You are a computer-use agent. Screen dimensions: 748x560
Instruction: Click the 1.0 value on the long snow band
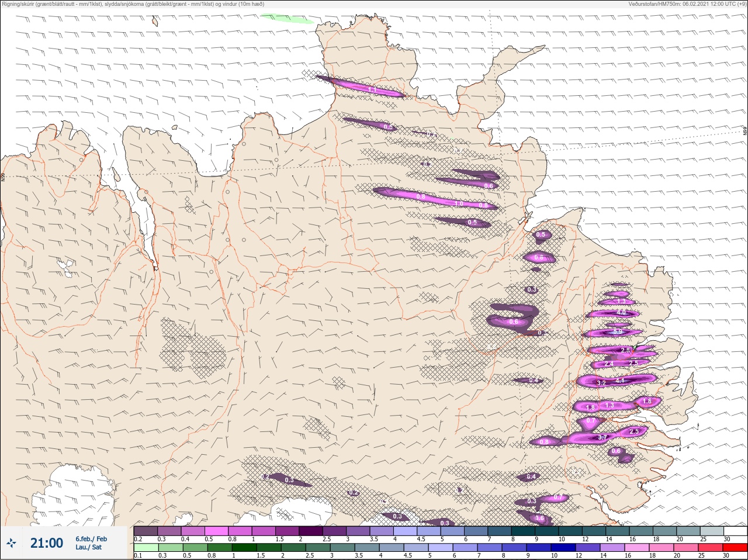pos(459,203)
